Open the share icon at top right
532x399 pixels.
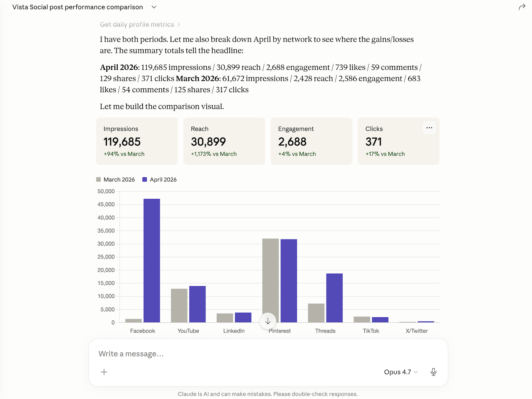click(522, 7)
